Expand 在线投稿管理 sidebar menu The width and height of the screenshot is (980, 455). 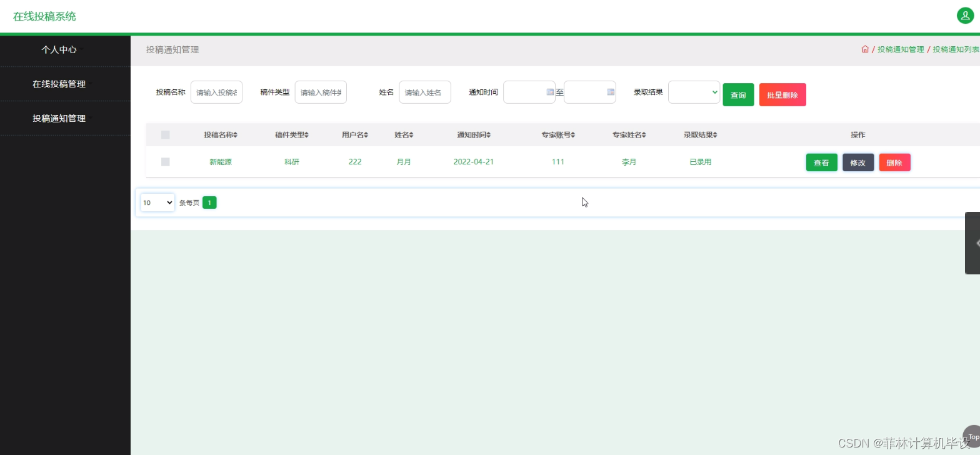(59, 84)
